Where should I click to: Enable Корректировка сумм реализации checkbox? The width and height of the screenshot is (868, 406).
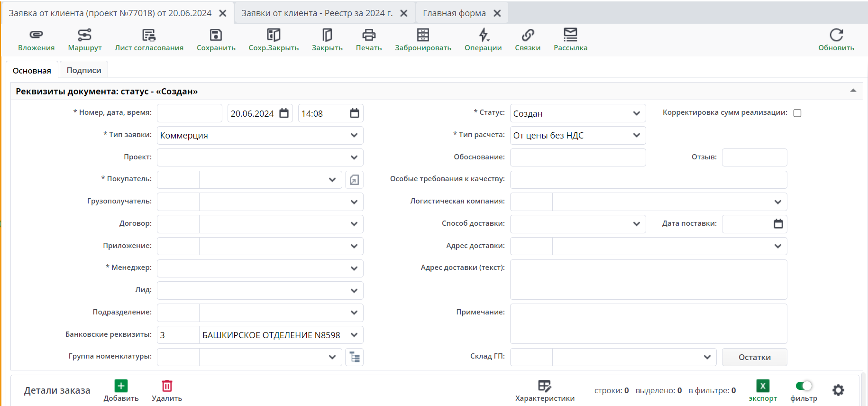[x=797, y=113]
